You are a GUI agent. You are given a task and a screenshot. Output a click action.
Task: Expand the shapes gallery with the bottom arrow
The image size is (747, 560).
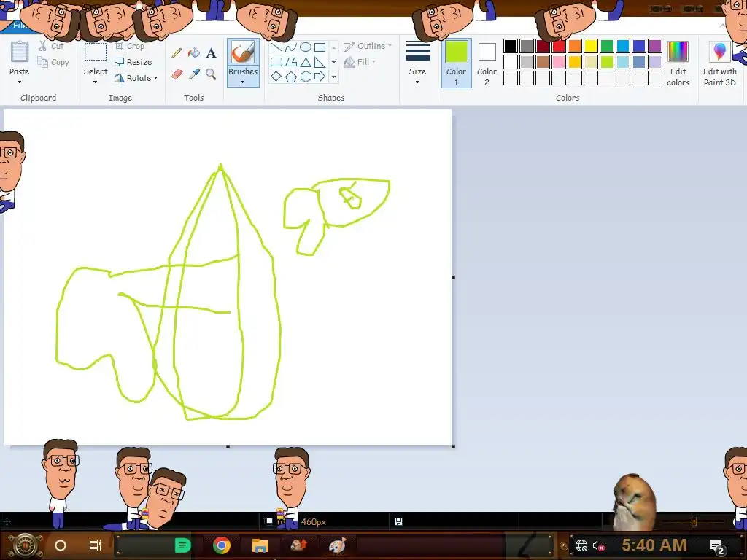pyautogui.click(x=334, y=76)
